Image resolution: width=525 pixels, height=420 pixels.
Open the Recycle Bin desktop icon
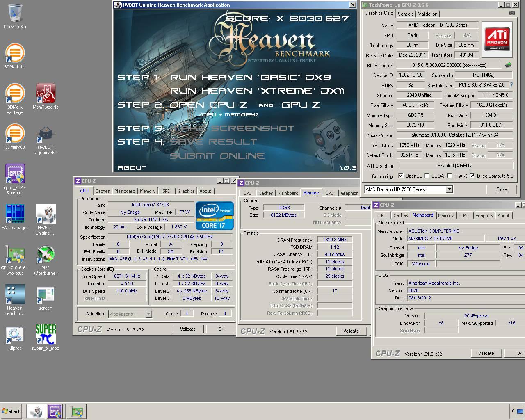pos(15,16)
